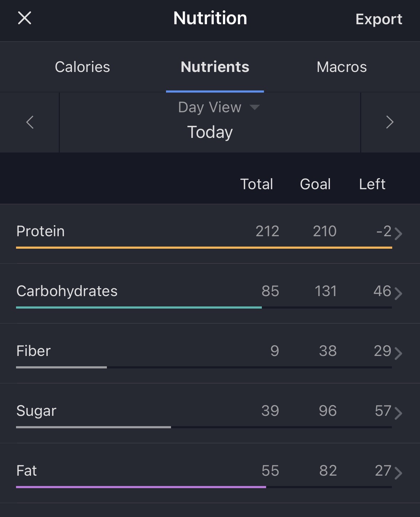The width and height of the screenshot is (420, 517).
Task: Open Carbohydrates details chevron
Action: point(399,294)
